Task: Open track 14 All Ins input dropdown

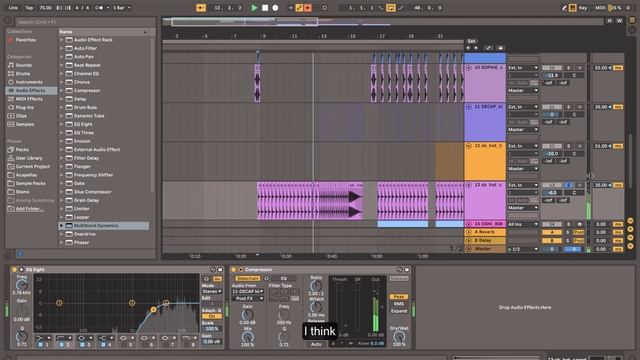Action: coord(523,224)
